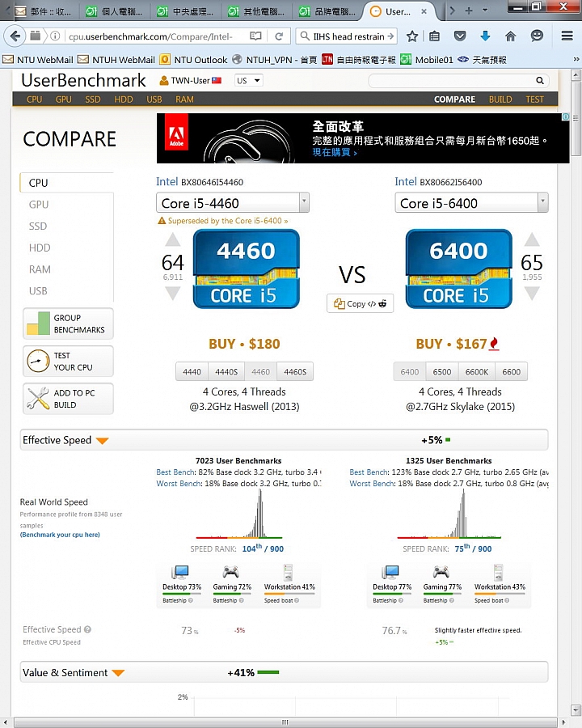Select GPU in Compare sidebar
Image resolution: width=582 pixels, height=728 pixels.
39,205
